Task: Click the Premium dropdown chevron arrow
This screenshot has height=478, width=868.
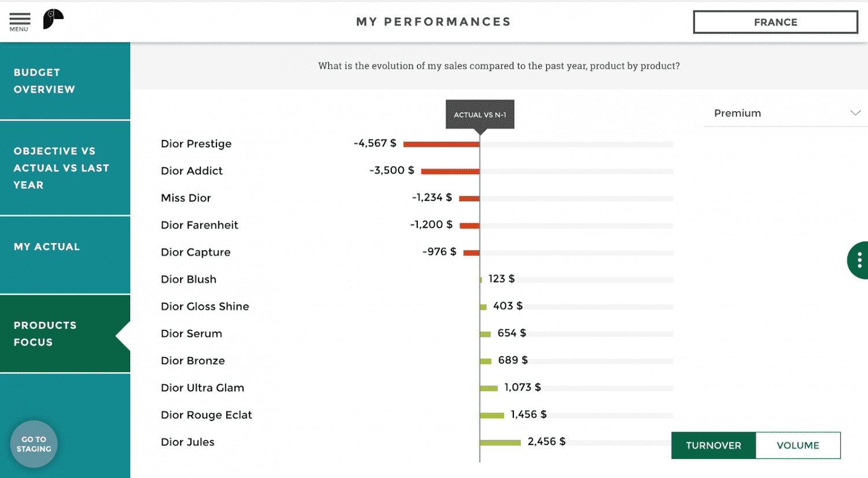Action: pos(855,113)
